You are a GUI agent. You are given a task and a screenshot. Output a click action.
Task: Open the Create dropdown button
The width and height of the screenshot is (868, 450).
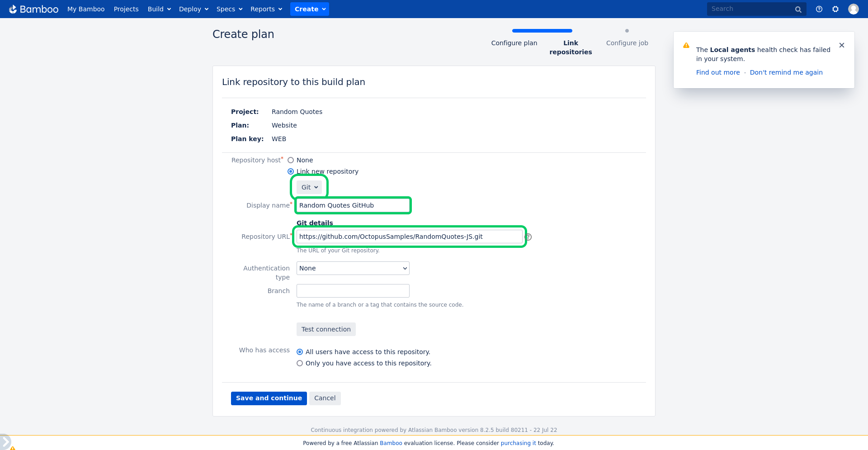click(310, 9)
